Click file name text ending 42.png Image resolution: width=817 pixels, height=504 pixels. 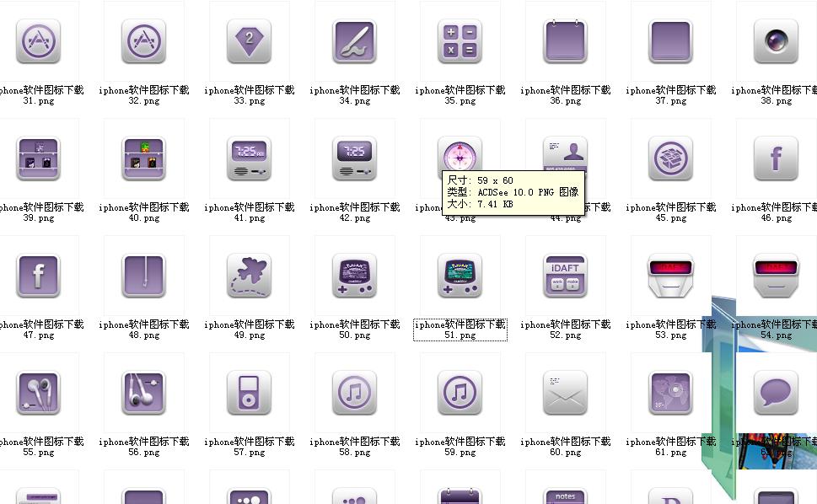click(x=354, y=212)
